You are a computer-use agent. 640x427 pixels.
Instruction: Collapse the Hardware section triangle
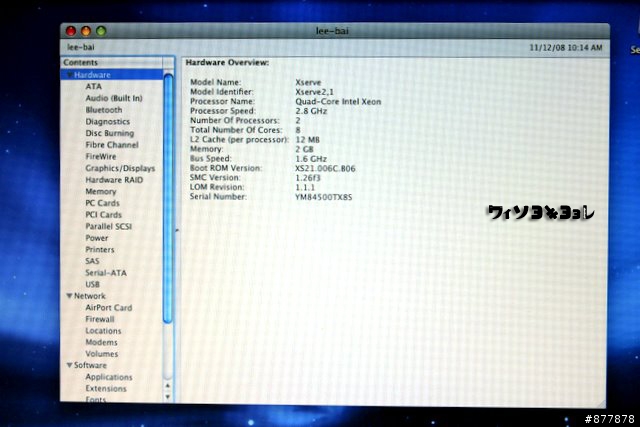point(70,75)
